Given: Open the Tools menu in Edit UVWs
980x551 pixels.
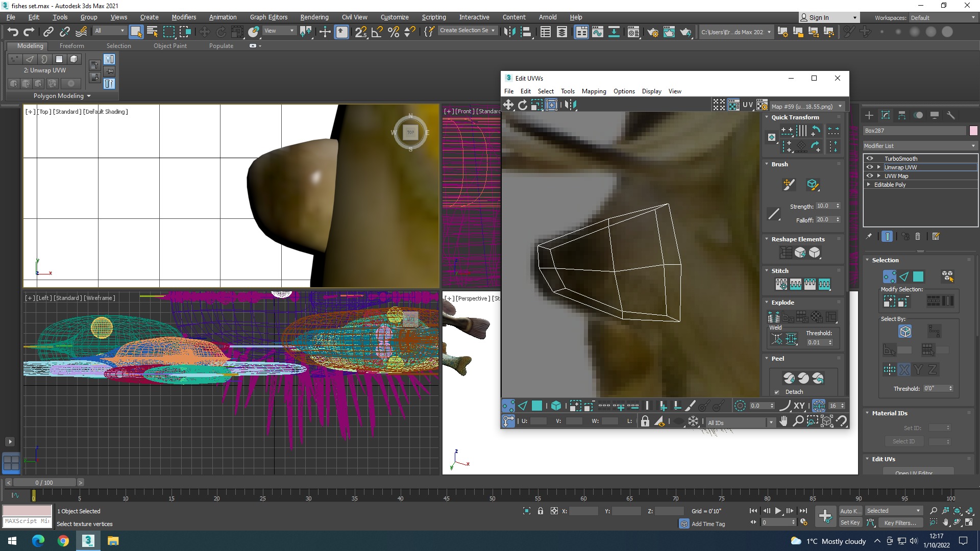Looking at the screenshot, I should (x=568, y=91).
